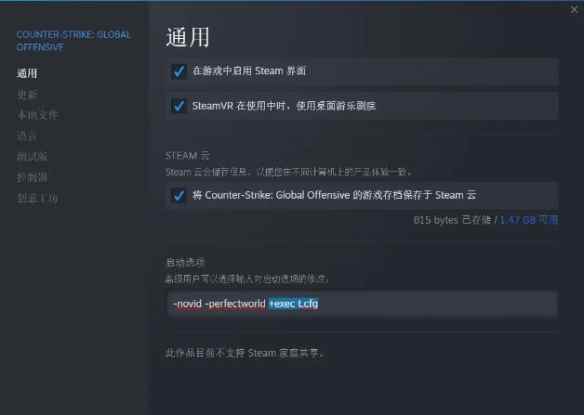Screen dimensions: 584x415
Task: Click the 通用 page heading
Action: (x=188, y=37)
